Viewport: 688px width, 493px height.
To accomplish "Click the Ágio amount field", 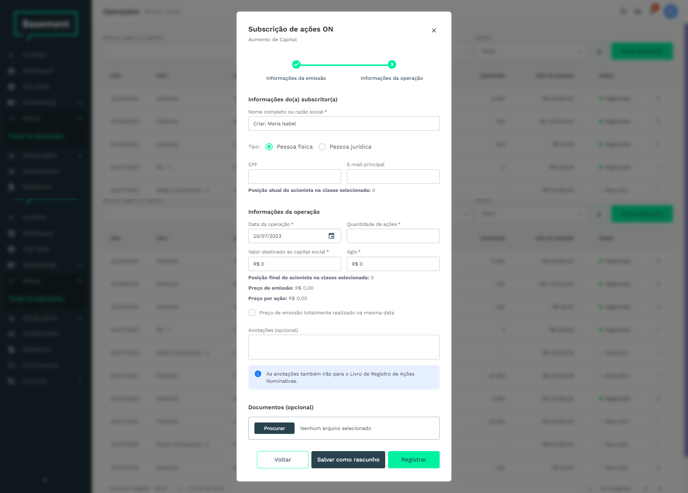I will 392,264.
